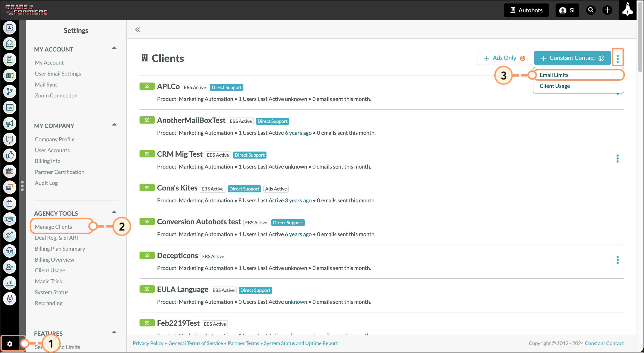
Task: Open the Autobots account switcher
Action: point(526,10)
